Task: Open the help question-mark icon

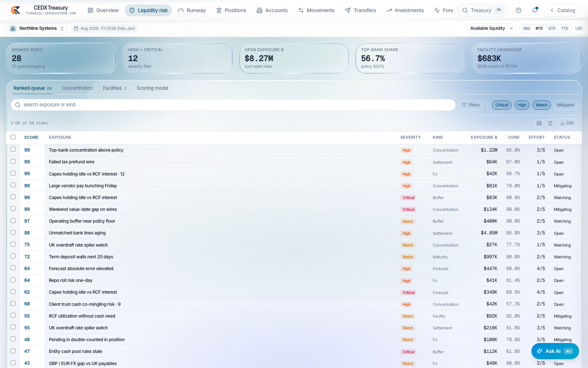Action: 519,10
